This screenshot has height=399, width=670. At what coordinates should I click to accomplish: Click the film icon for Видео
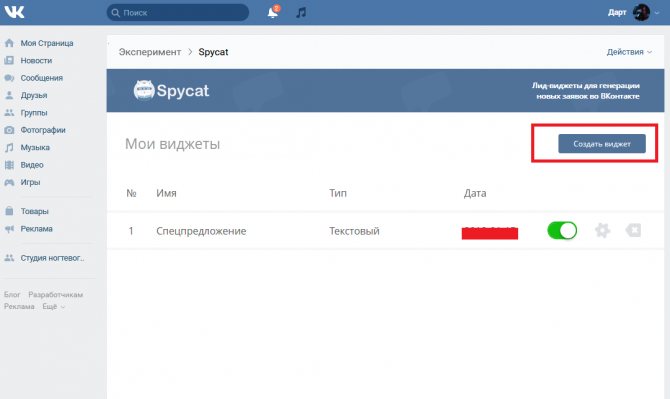tap(9, 165)
